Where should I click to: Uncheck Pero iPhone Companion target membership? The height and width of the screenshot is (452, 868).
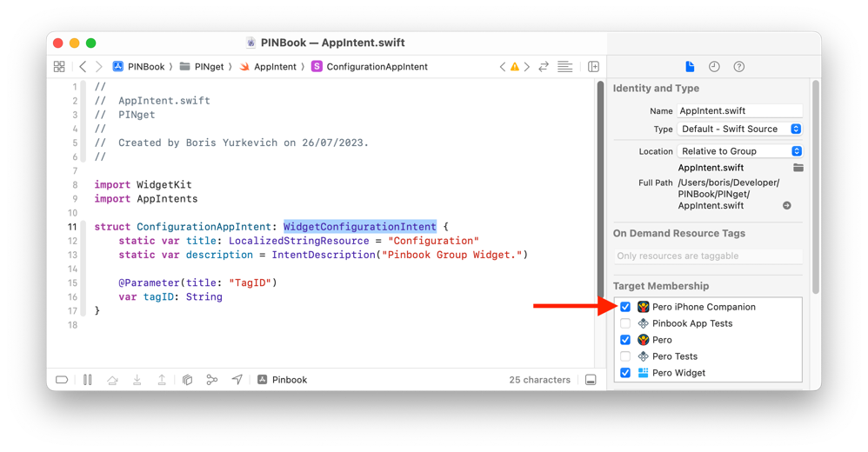coord(625,307)
